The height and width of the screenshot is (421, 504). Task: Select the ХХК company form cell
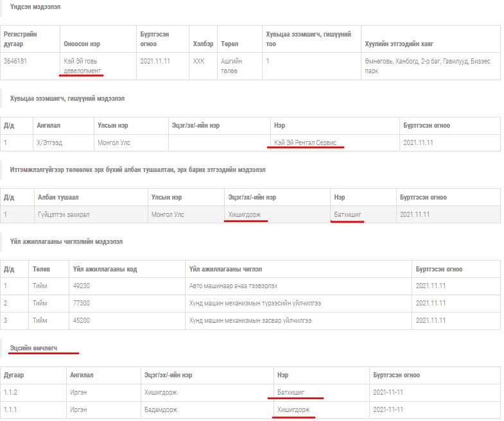coord(198,61)
